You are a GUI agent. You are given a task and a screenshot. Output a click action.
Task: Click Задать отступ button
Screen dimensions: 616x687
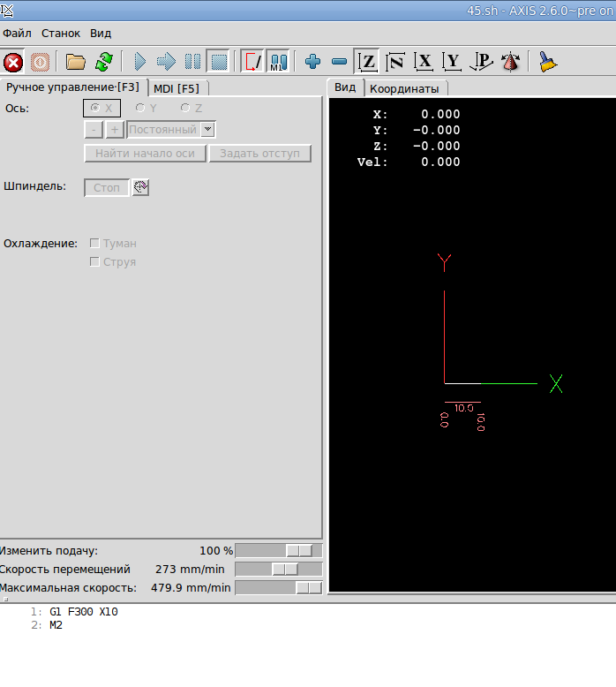(260, 154)
